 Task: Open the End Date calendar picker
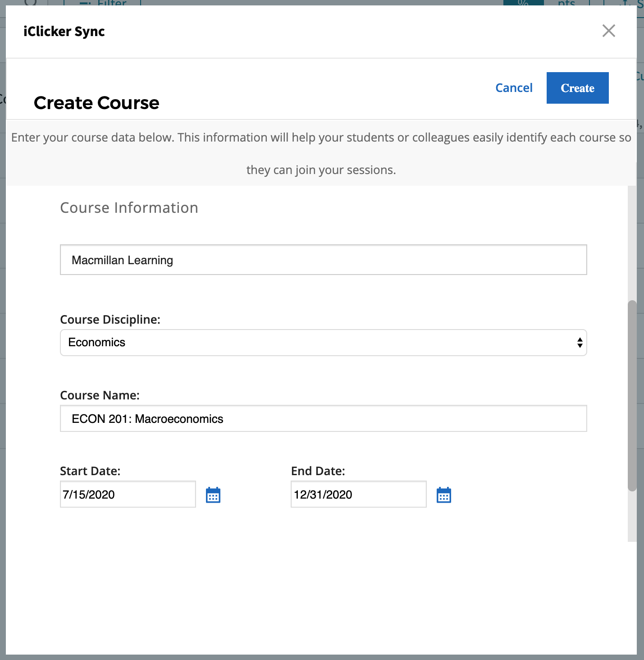444,494
